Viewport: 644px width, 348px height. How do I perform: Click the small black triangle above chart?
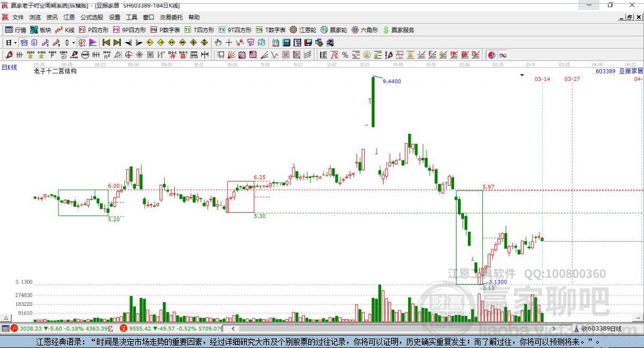[522, 75]
